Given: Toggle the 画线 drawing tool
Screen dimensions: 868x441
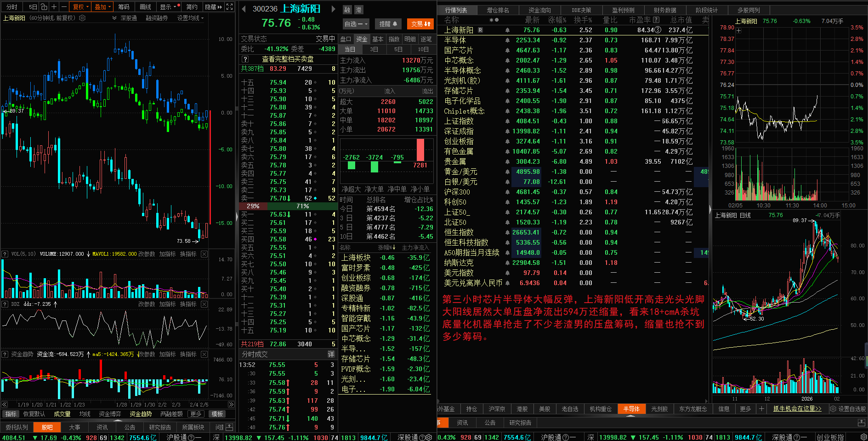Looking at the screenshot, I should [145, 7].
